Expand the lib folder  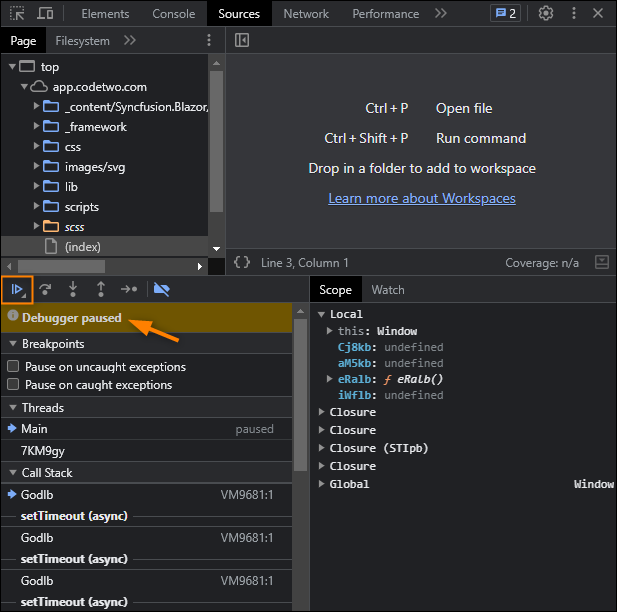tap(36, 186)
